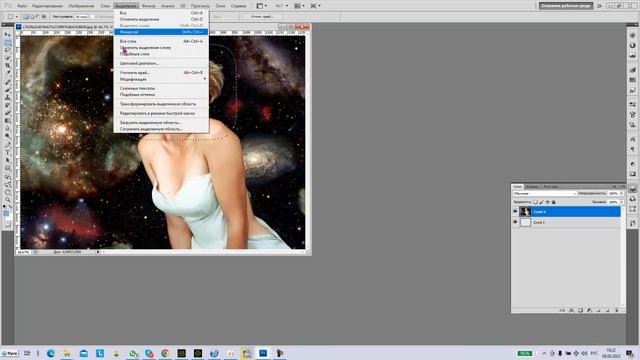640x360 pixels.
Task: Select the Rectangular Marquee tool
Action: (x=7, y=42)
